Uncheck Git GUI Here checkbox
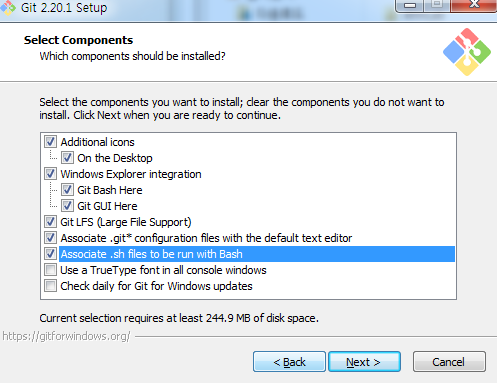 click(67, 206)
